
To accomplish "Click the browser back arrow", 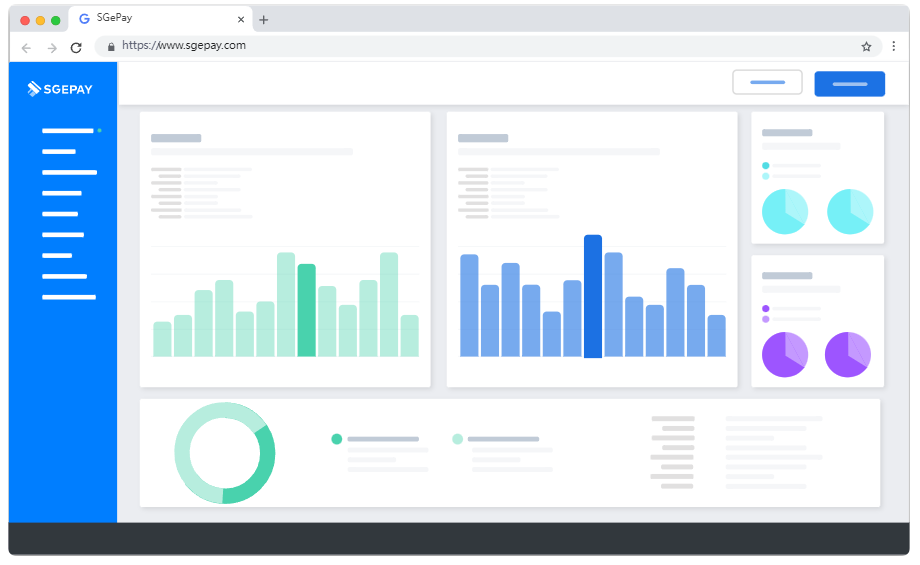I will (26, 47).
